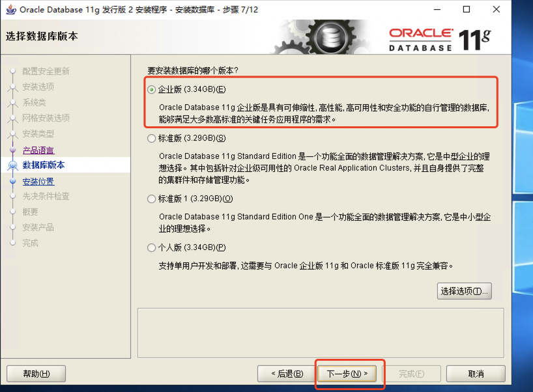
Task: Click the 产品语言 step bullet icon
Action: 12,151
